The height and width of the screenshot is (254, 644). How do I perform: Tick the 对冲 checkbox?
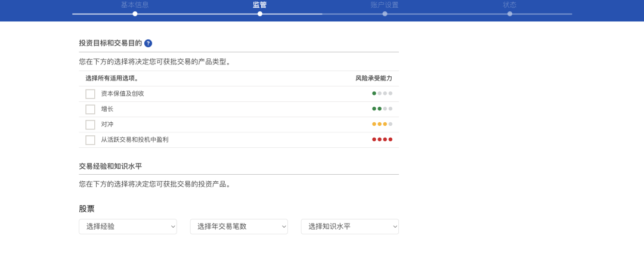coord(90,125)
